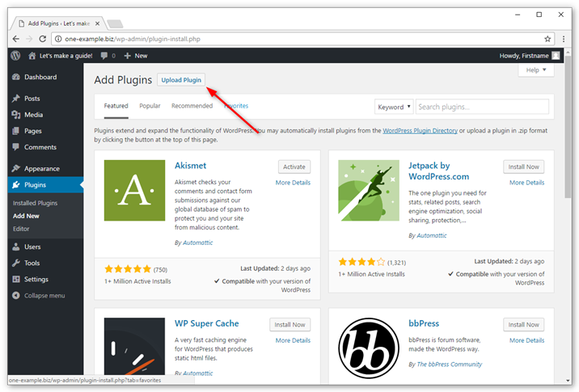Click the Appearance paintbrush icon
The width and height of the screenshot is (579, 392).
tap(16, 168)
